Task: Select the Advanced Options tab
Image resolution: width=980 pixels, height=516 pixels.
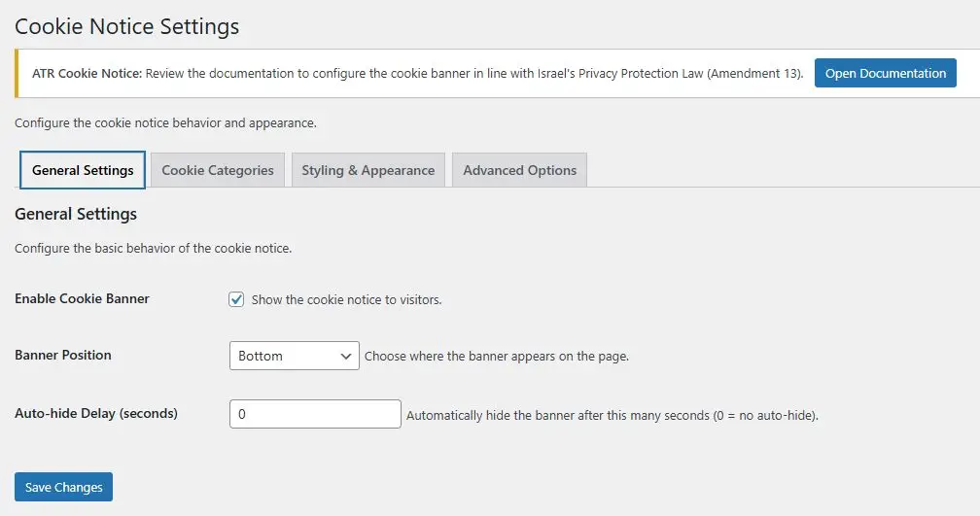Action: point(519,170)
